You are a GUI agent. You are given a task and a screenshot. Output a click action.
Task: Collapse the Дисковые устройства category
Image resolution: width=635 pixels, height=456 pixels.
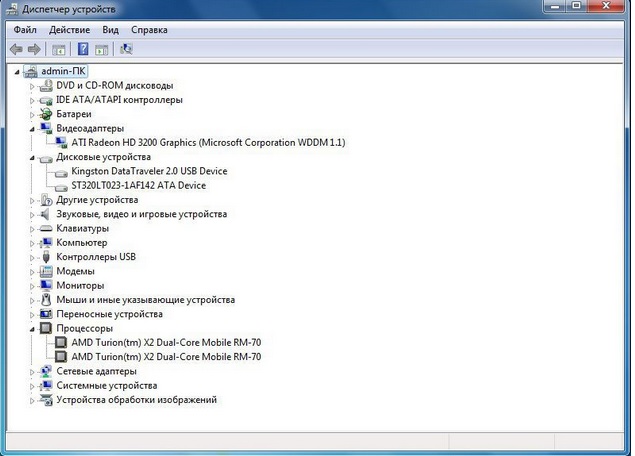(33, 157)
